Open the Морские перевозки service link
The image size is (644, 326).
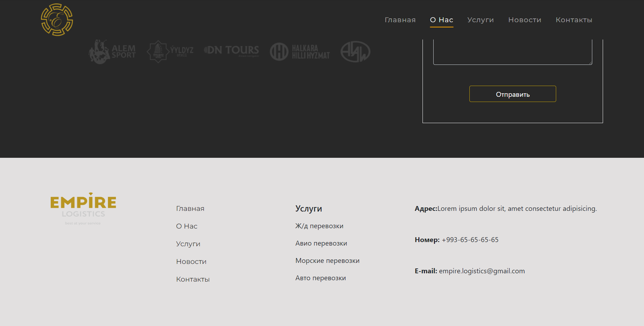pyautogui.click(x=327, y=261)
